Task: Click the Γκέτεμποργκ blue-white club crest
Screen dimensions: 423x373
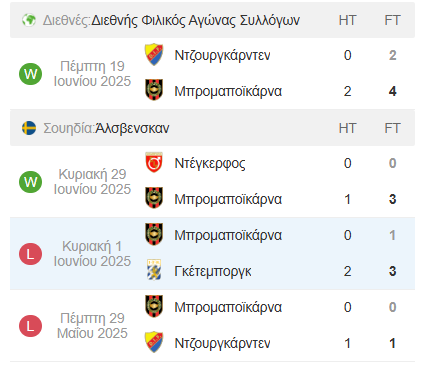Action: (x=154, y=270)
